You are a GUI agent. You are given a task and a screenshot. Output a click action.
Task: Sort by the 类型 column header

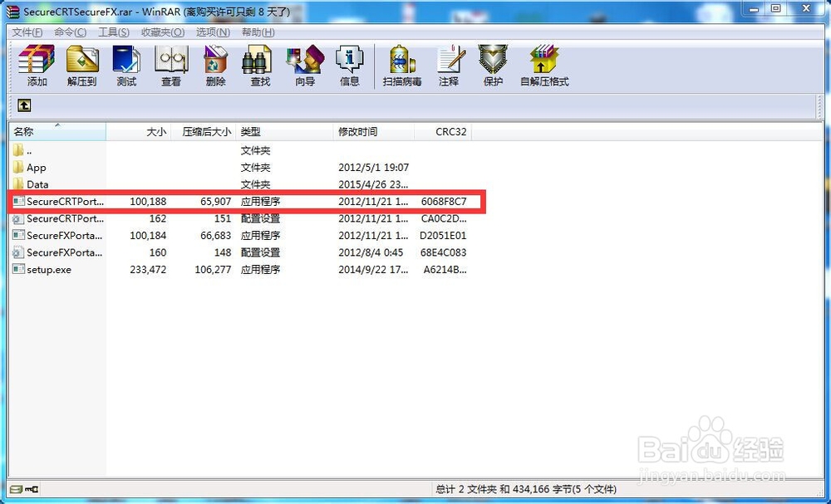click(285, 132)
